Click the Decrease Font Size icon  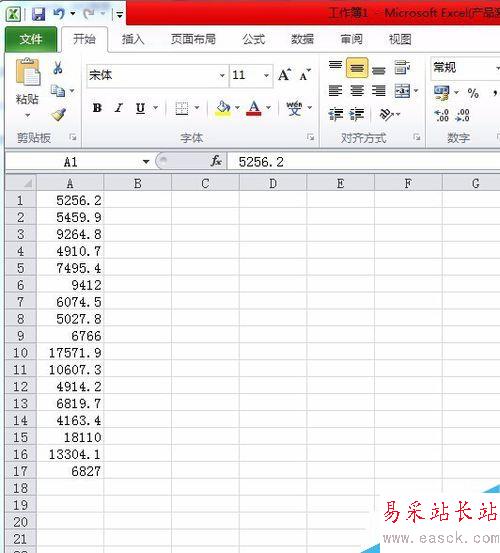305,74
